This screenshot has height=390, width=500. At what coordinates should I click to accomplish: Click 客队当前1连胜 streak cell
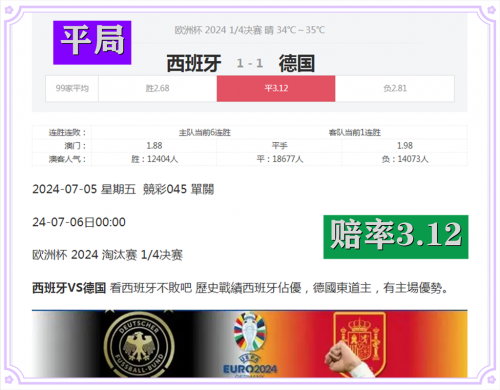pyautogui.click(x=355, y=133)
